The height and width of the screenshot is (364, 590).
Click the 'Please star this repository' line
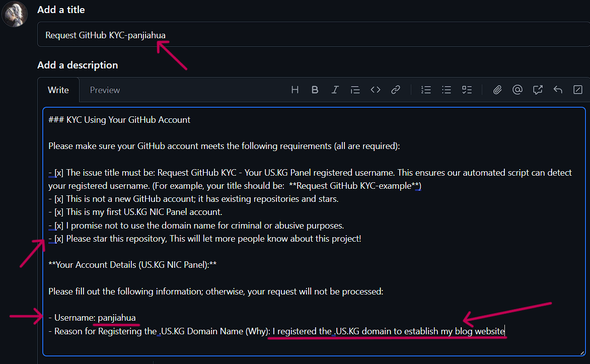pos(205,239)
